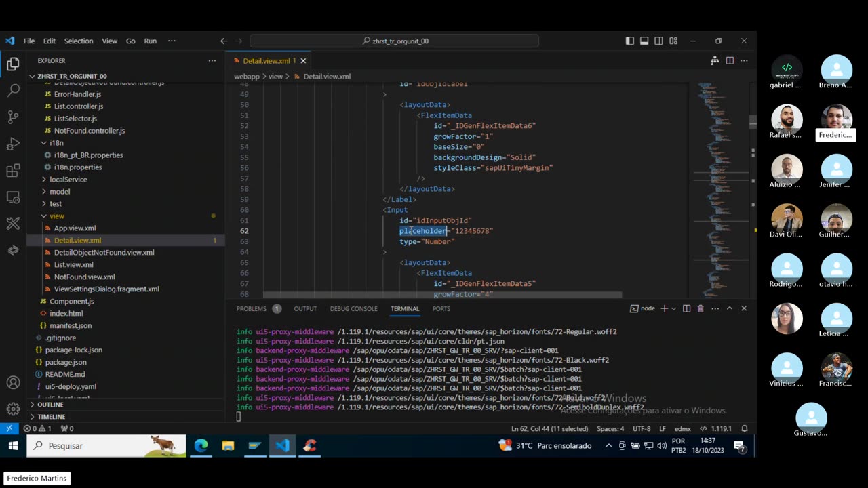Open the editor sitemap diagram icon

pos(715,60)
